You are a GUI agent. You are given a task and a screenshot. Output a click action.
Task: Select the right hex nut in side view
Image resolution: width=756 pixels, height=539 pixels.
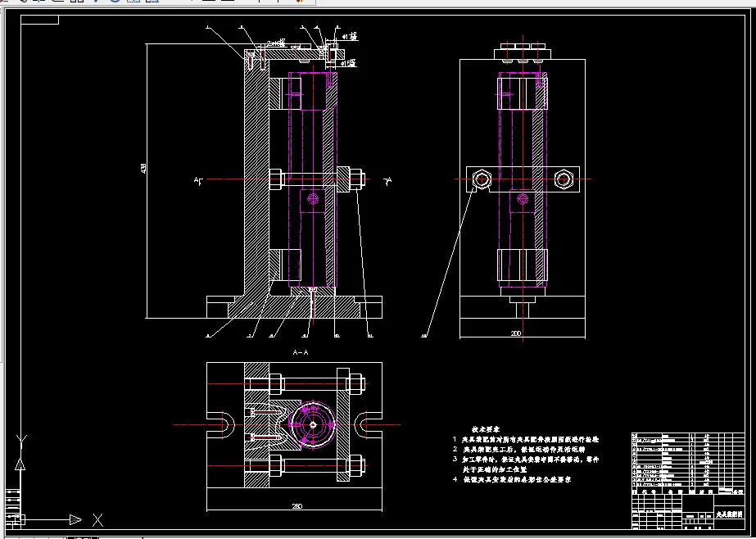pyautogui.click(x=564, y=179)
